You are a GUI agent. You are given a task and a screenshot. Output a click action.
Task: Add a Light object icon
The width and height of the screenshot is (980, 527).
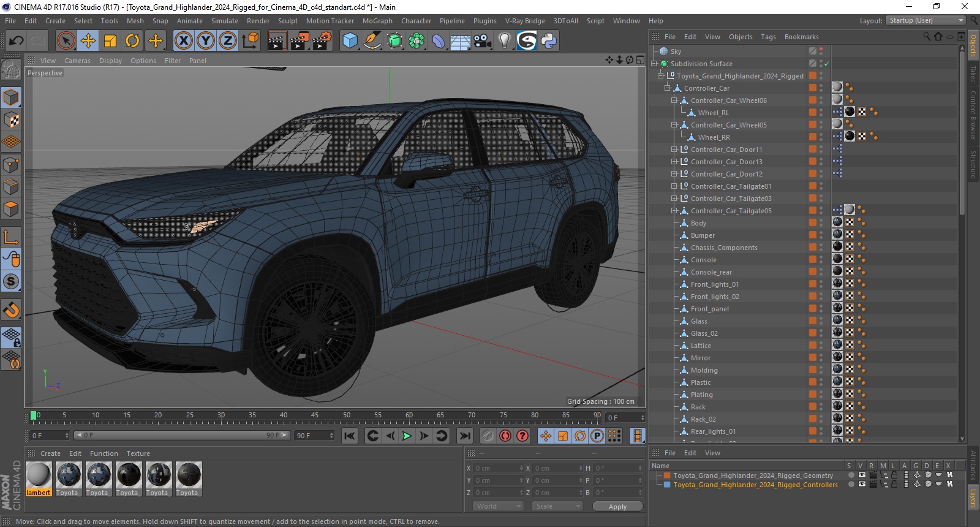pyautogui.click(x=504, y=41)
